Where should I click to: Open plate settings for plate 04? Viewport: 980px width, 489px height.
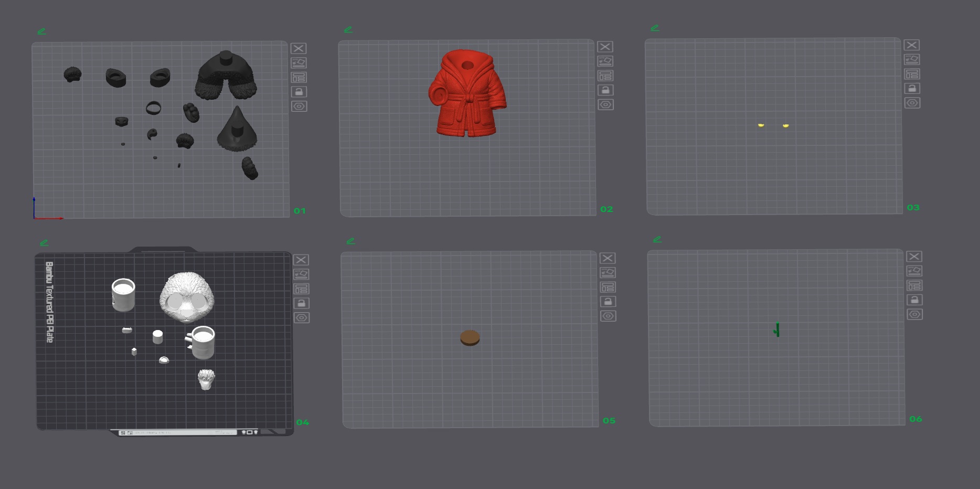[301, 317]
